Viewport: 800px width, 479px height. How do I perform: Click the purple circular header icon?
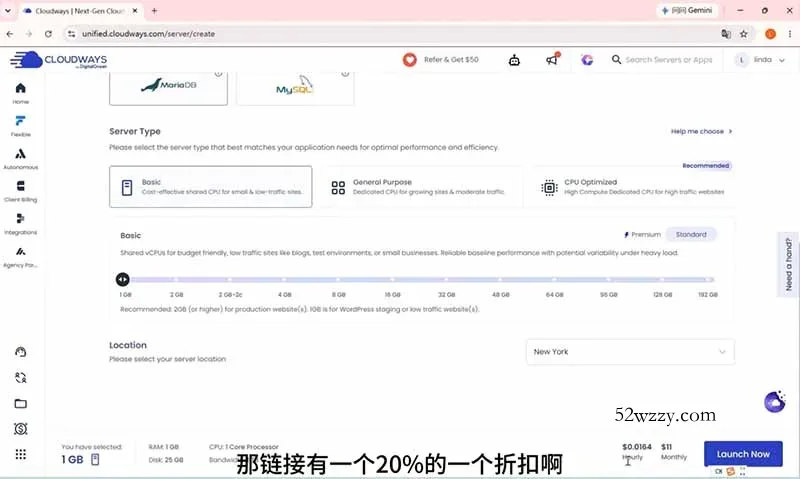(x=587, y=60)
